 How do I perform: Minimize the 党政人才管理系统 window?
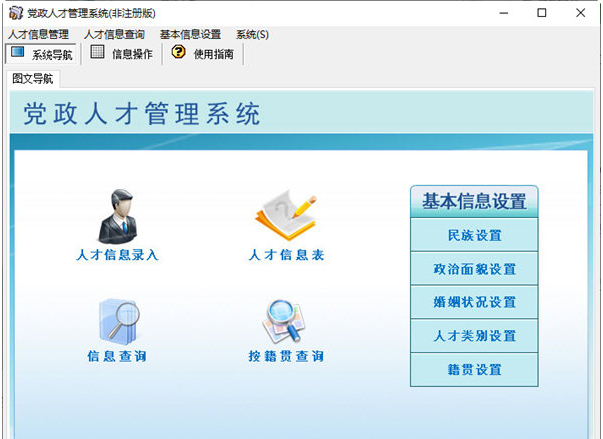[x=504, y=13]
